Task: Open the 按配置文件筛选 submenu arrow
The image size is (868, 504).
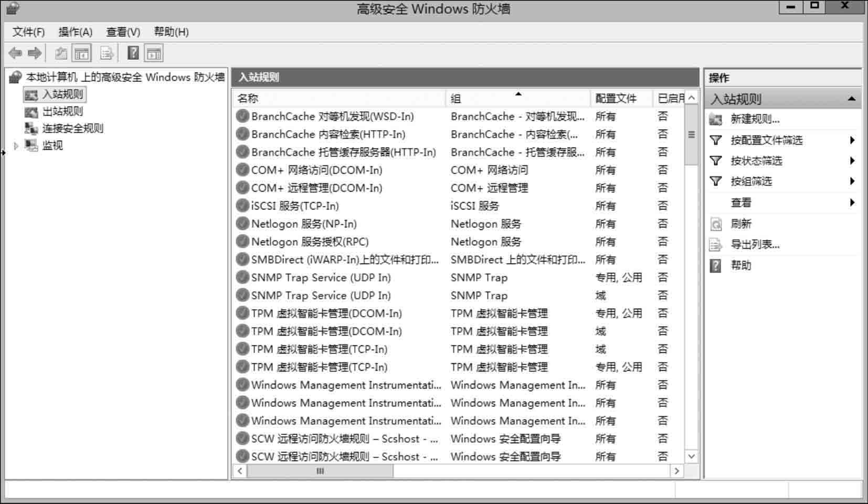Action: pos(852,140)
